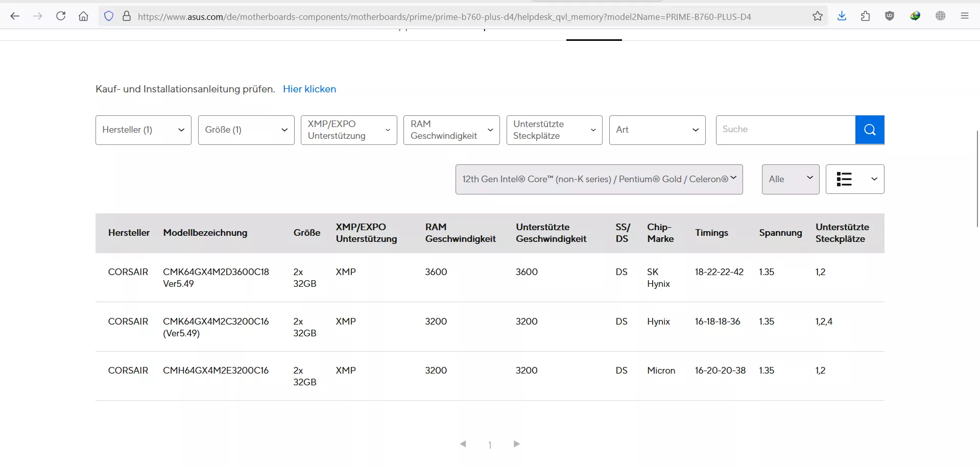Expand RAM Geschwindigkeit filter

[x=451, y=130]
